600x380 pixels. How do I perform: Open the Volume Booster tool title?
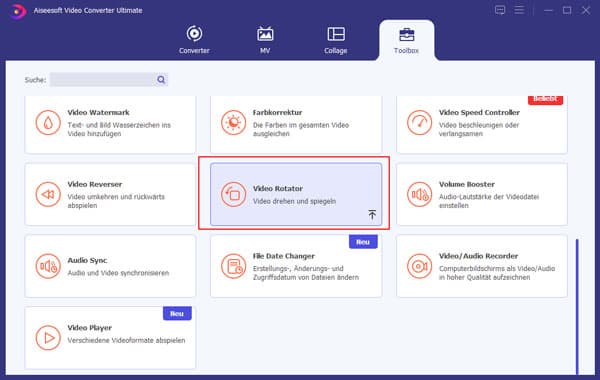click(466, 184)
